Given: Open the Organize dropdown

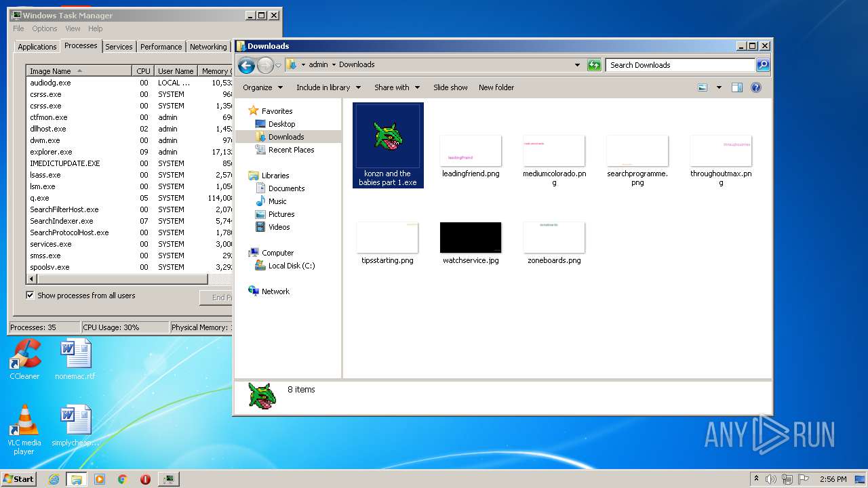Looking at the screenshot, I should coord(262,87).
